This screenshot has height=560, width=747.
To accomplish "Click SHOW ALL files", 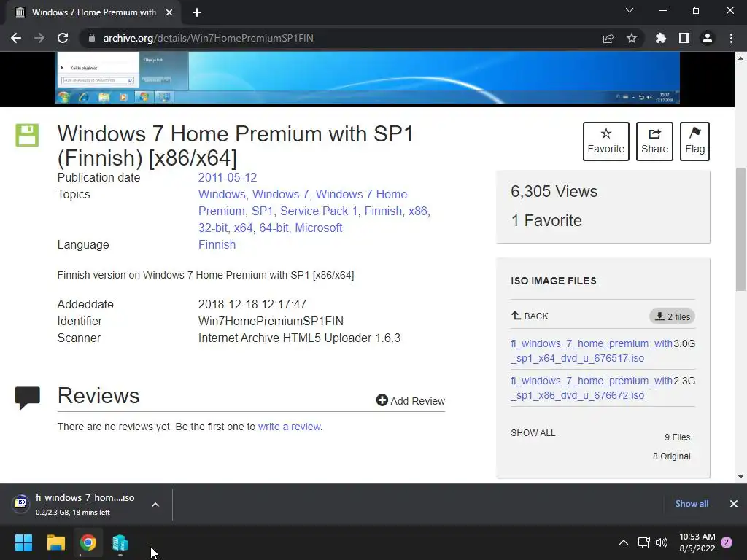I will tap(533, 433).
